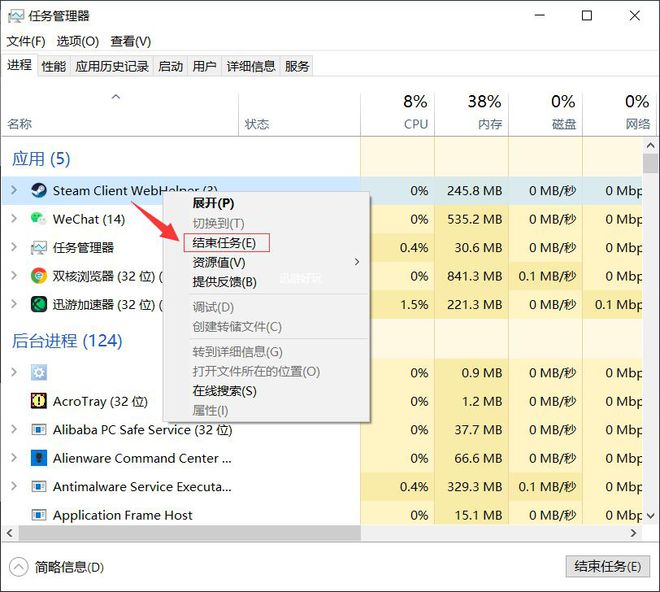This screenshot has height=592, width=660.
Task: Open the 资源值(V) submenu arrow
Action: pyautogui.click(x=357, y=262)
